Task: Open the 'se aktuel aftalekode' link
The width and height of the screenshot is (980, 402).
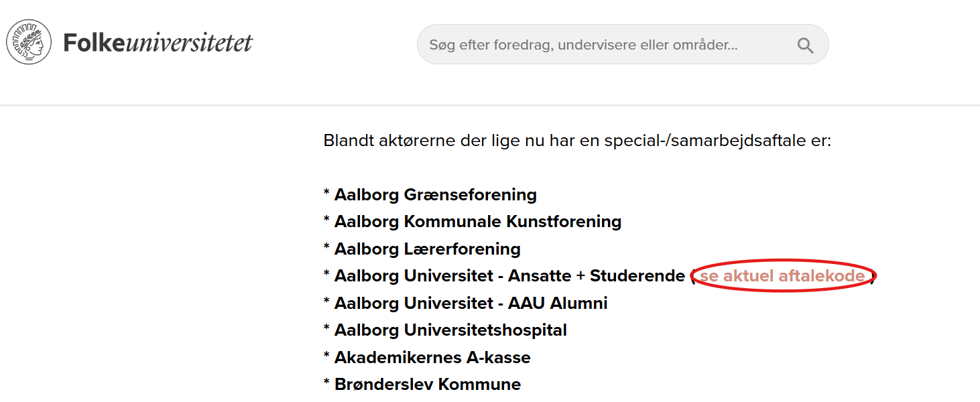Action: [782, 276]
